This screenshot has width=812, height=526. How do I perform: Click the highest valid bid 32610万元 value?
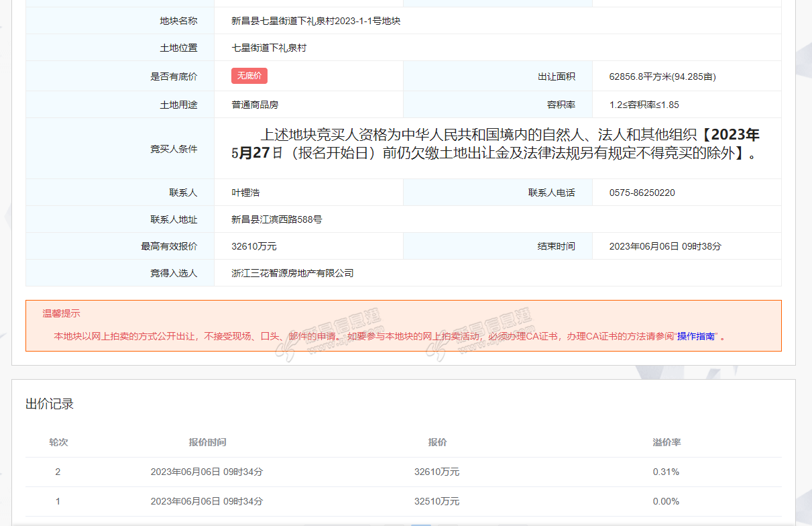click(254, 246)
